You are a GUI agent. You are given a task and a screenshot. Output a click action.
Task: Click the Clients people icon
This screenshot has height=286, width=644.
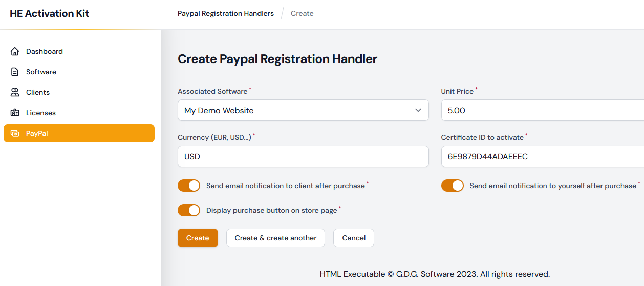15,92
